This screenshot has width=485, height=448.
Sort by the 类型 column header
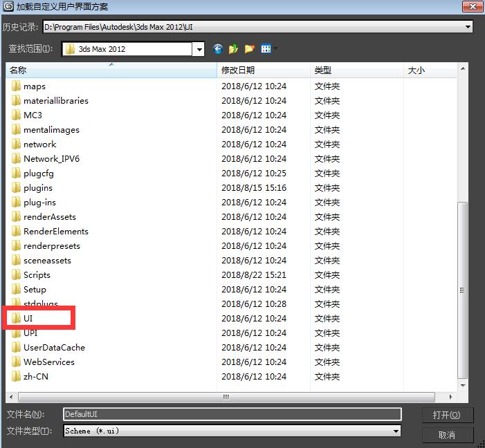pyautogui.click(x=357, y=71)
